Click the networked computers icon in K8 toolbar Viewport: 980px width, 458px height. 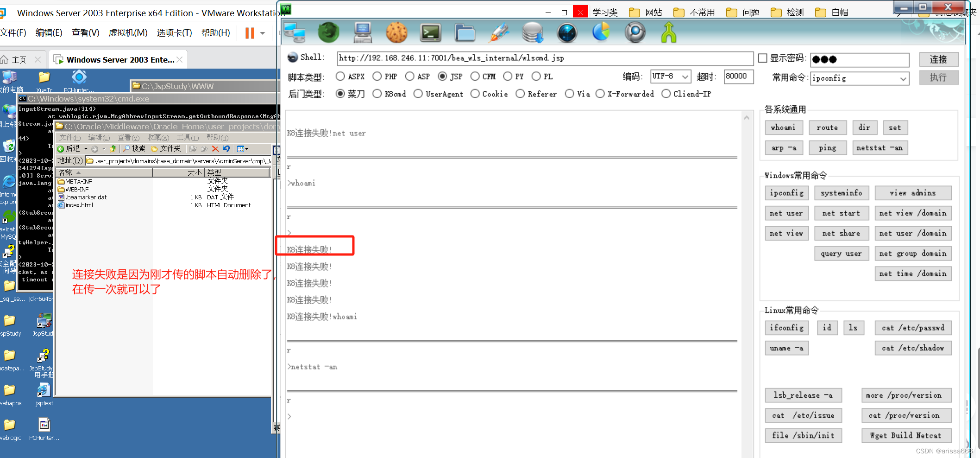click(295, 33)
